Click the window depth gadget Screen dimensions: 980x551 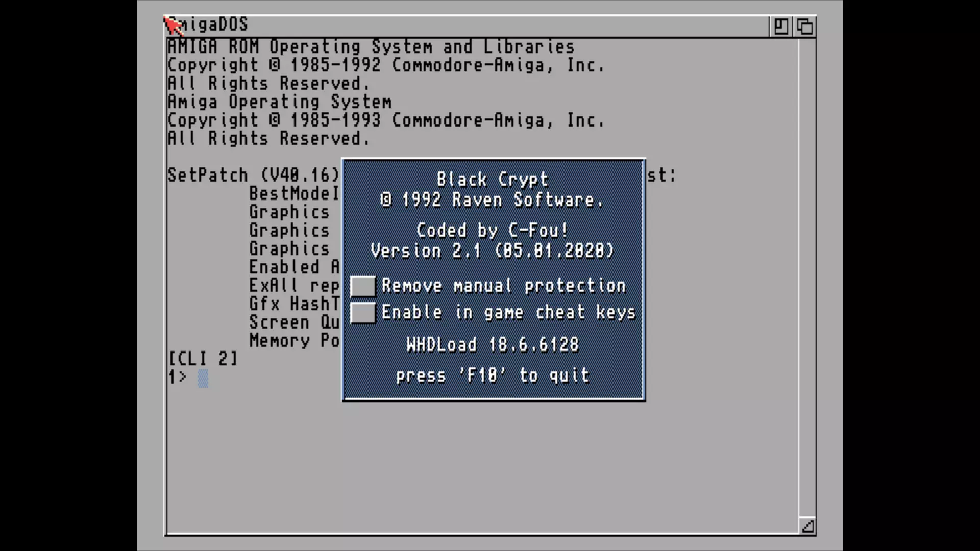tap(805, 26)
